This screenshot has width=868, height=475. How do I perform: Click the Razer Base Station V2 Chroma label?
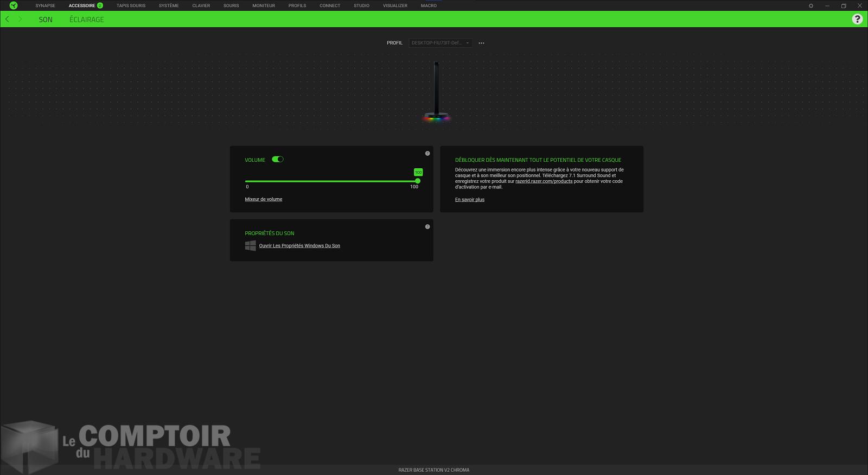click(x=434, y=470)
